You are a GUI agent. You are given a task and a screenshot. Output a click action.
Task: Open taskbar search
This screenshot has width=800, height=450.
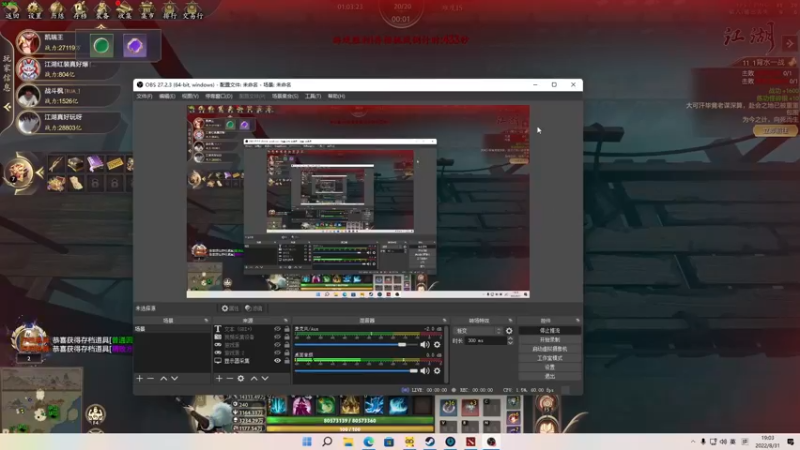pos(328,442)
